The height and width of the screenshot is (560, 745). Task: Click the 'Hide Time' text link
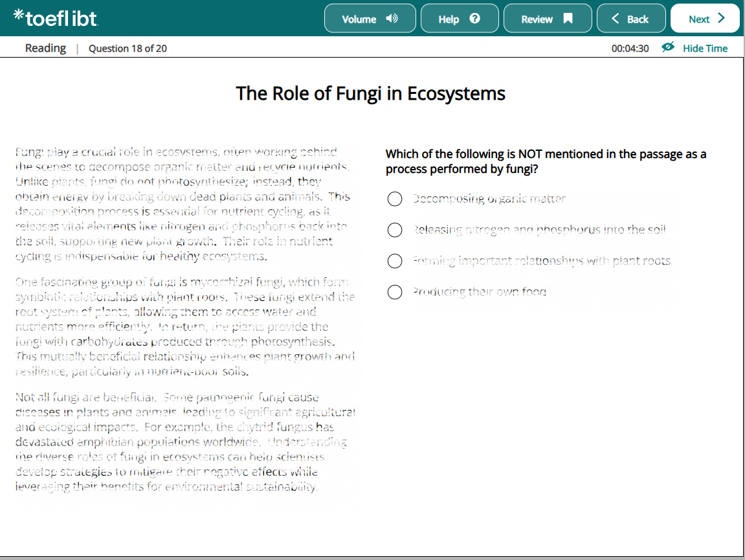coord(705,49)
